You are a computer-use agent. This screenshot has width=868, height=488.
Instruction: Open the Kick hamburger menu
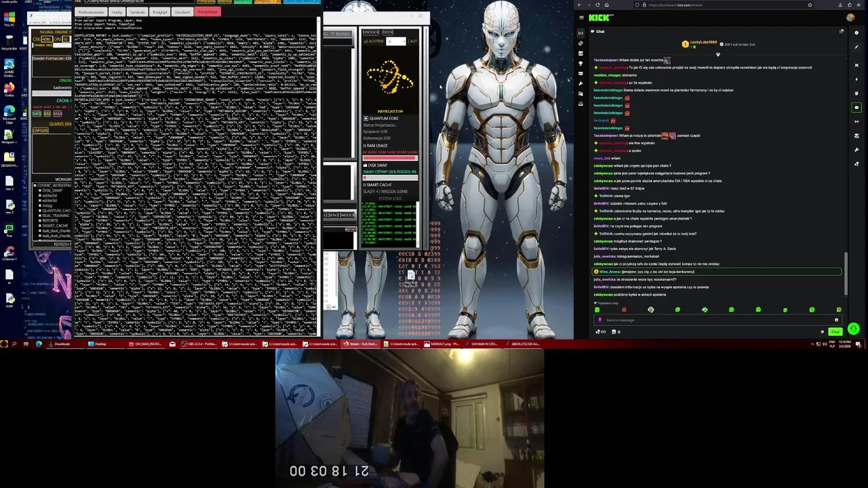pyautogui.click(x=582, y=18)
